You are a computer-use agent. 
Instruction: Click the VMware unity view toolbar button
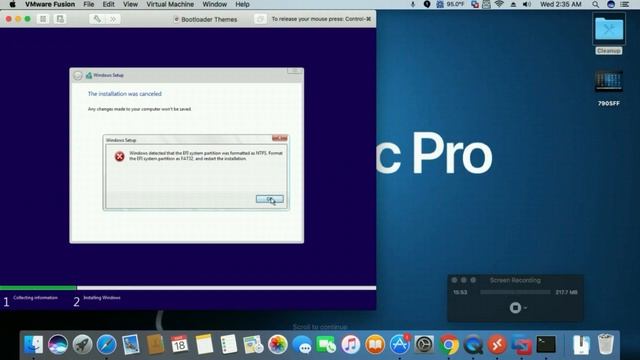tap(260, 19)
